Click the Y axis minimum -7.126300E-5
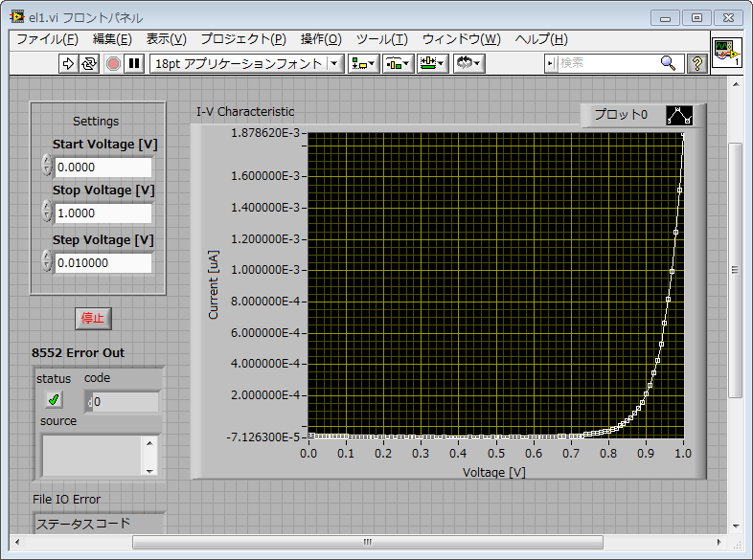This screenshot has width=753, height=560. pos(263,437)
